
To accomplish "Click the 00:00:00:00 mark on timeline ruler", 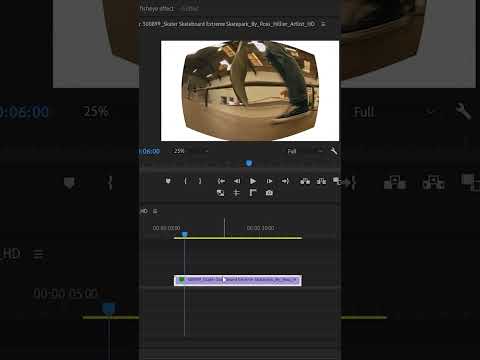I will click(166, 228).
